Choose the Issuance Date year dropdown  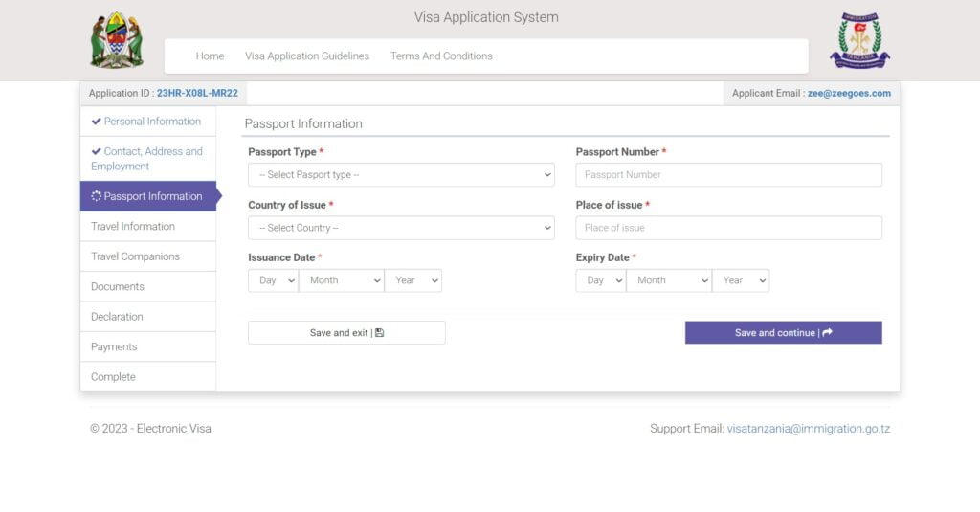[412, 280]
